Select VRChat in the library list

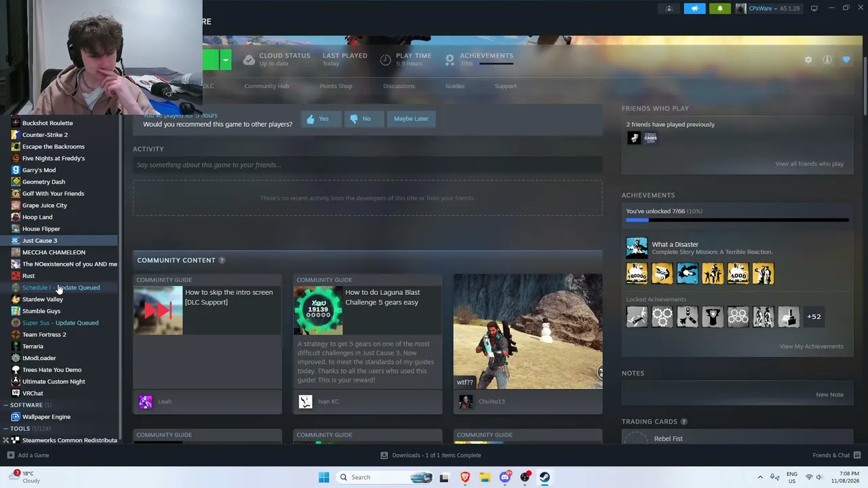[33, 393]
